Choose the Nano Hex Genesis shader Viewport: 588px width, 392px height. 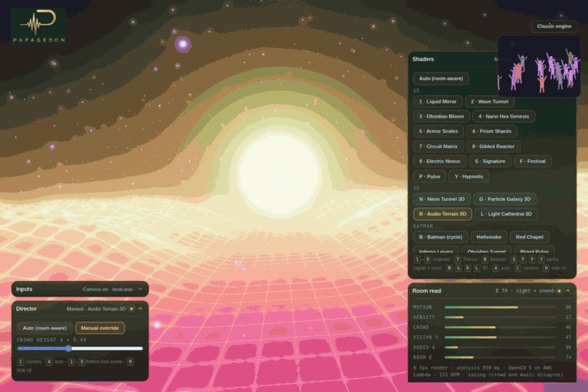[503, 116]
